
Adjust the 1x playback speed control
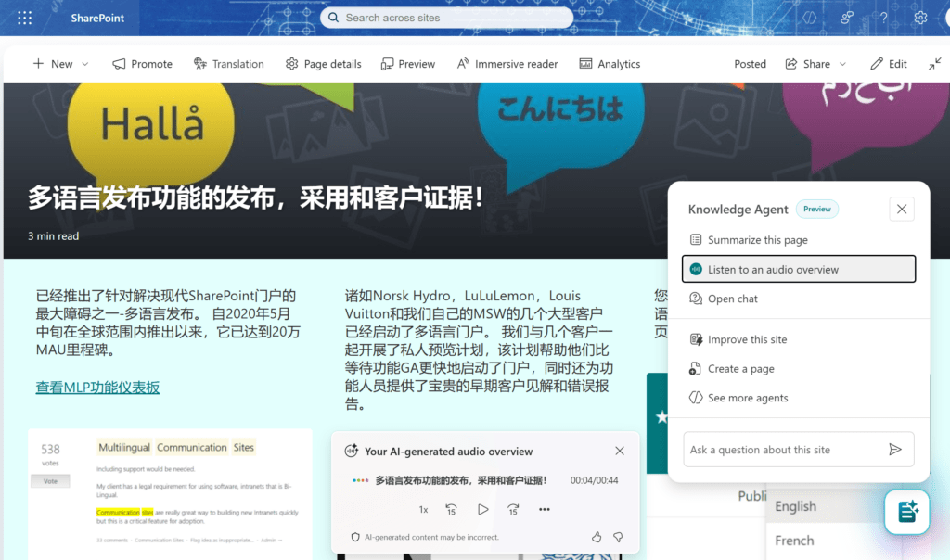pos(423,509)
